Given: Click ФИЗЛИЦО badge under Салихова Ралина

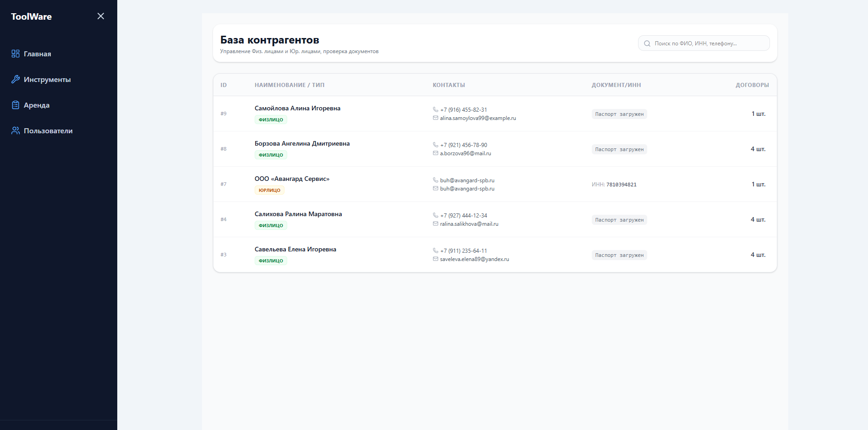Looking at the screenshot, I should pos(271,225).
